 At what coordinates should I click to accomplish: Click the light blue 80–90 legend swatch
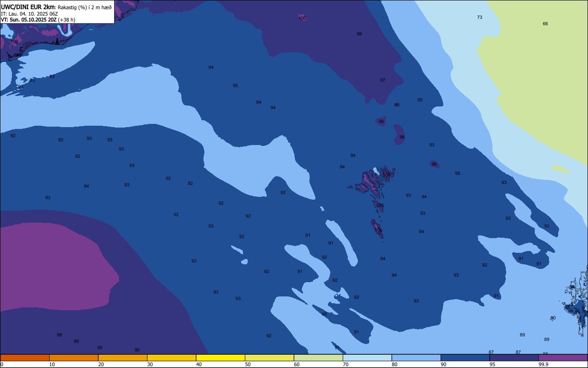pyautogui.click(x=416, y=357)
